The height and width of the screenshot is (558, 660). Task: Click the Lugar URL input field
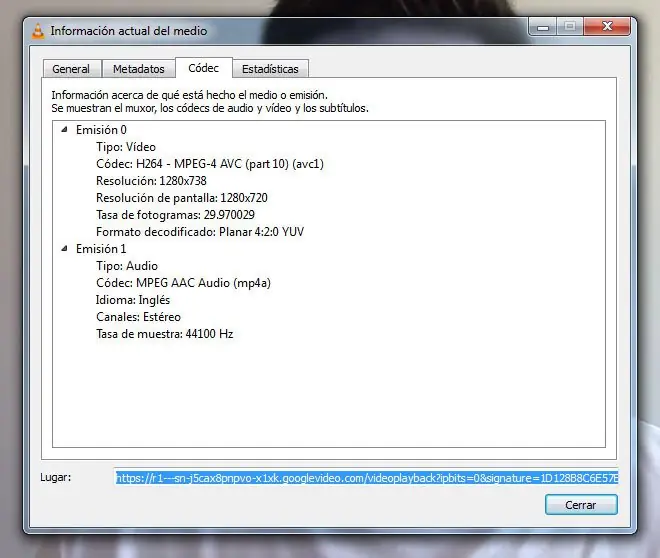(x=366, y=478)
